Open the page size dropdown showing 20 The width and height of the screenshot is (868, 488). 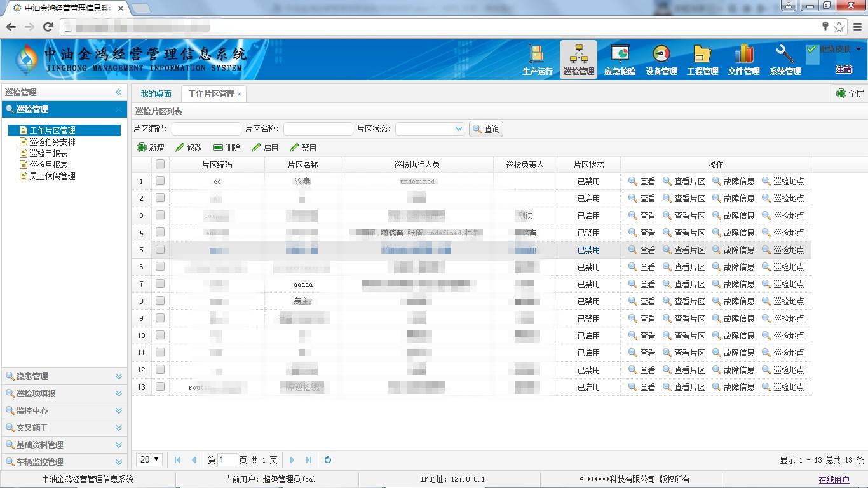pos(150,459)
